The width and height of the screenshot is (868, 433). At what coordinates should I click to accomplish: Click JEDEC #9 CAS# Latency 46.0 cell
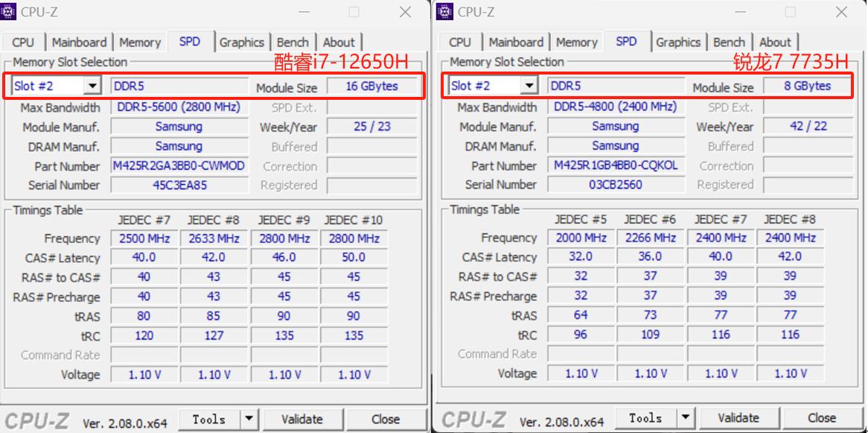(x=284, y=258)
